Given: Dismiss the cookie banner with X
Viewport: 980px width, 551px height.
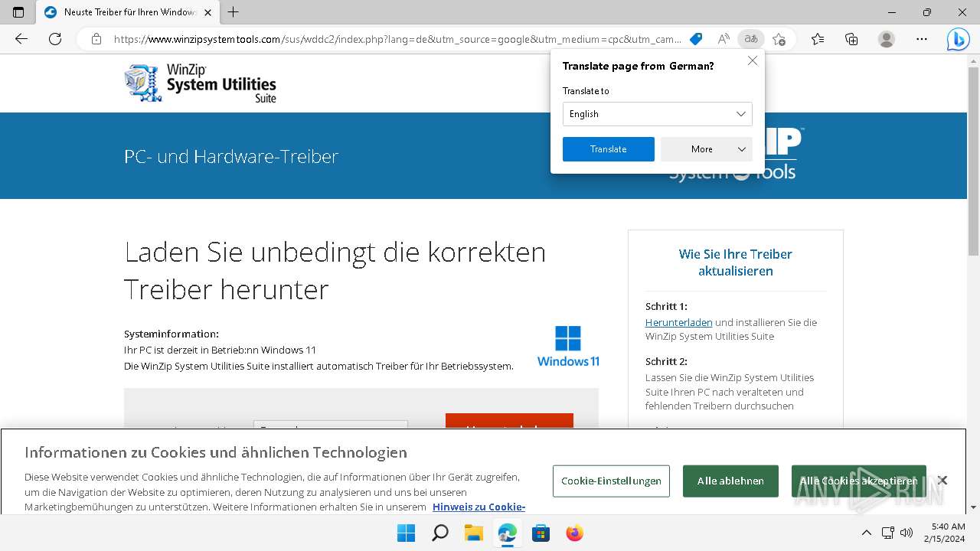Looking at the screenshot, I should [942, 480].
